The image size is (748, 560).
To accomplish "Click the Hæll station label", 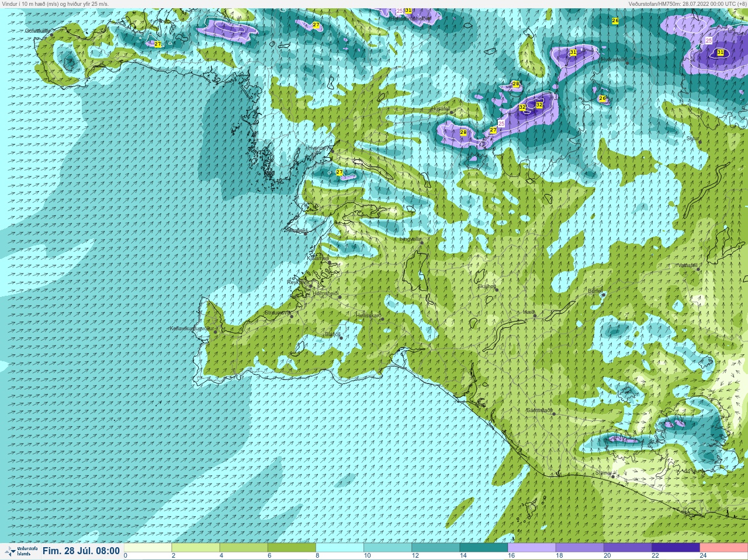I will click(x=529, y=313).
